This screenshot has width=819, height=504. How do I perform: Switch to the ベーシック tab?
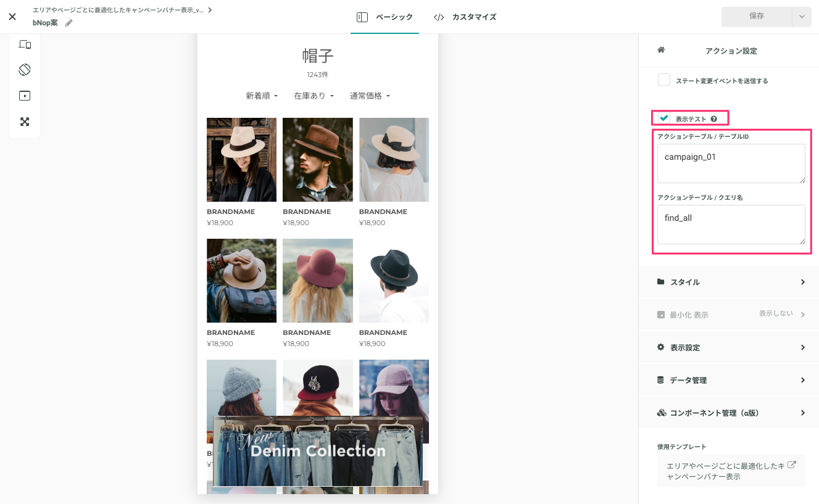point(385,17)
